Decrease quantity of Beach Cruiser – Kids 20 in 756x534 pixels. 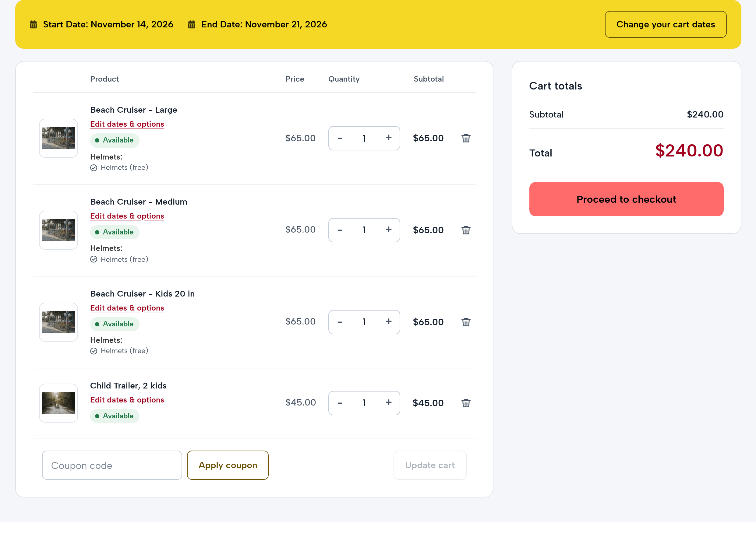pos(340,322)
